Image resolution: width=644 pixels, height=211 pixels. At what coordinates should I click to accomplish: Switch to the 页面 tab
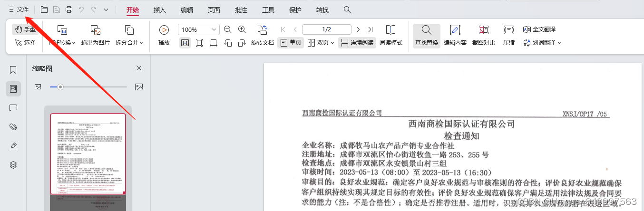pyautogui.click(x=214, y=10)
